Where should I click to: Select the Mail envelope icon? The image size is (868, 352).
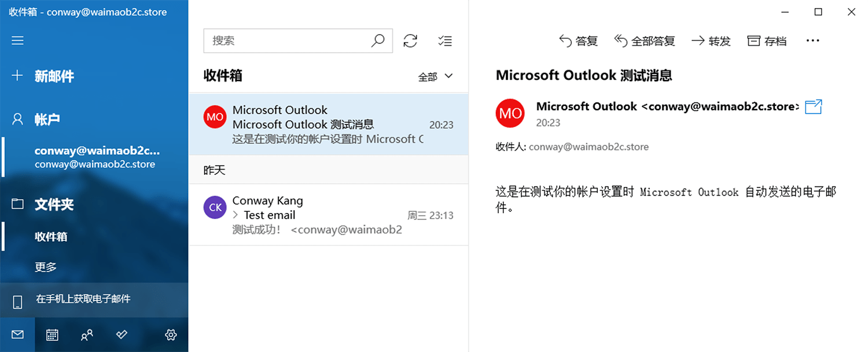[x=17, y=335]
